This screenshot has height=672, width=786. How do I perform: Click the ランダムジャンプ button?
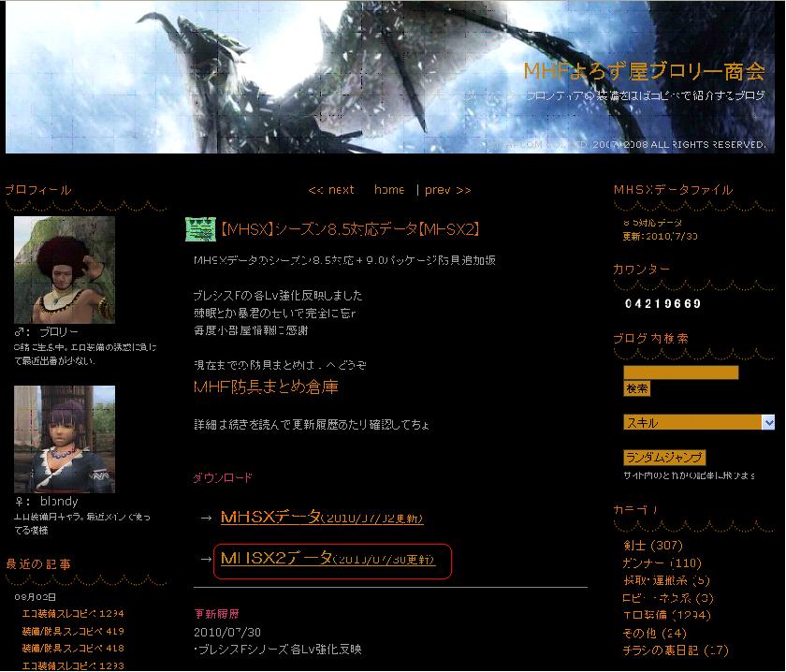point(664,457)
